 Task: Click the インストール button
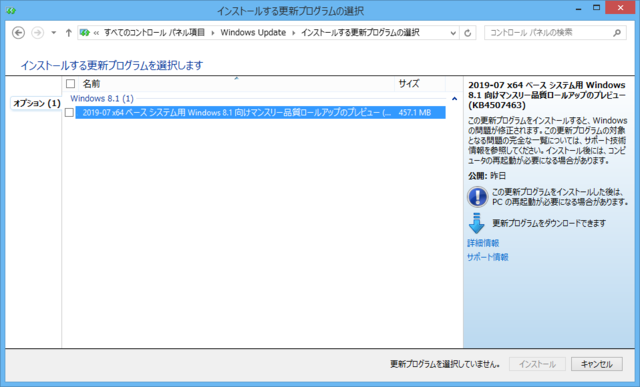coord(537,364)
